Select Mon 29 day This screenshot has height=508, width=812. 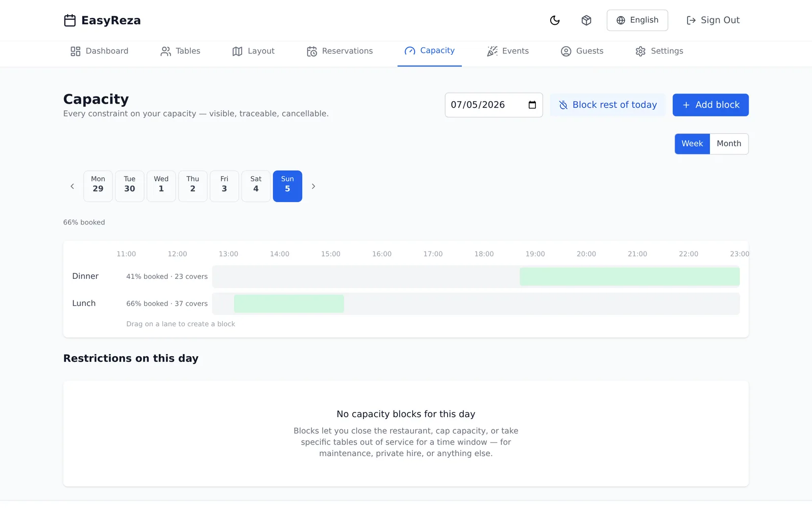click(98, 186)
